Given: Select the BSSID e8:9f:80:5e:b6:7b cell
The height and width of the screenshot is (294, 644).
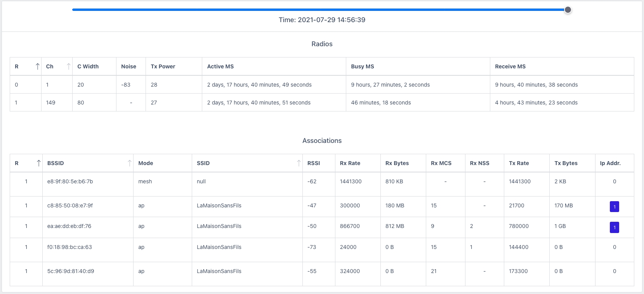Looking at the screenshot, I should click(x=70, y=181).
